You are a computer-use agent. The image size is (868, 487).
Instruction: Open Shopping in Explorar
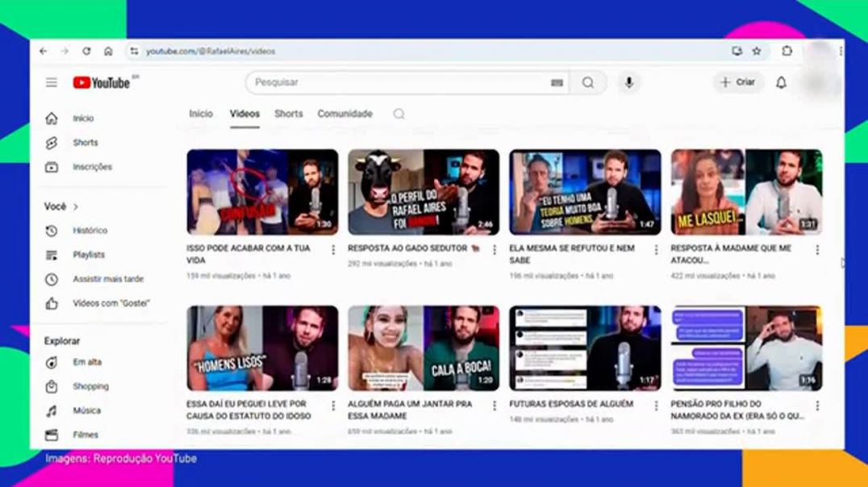point(90,387)
